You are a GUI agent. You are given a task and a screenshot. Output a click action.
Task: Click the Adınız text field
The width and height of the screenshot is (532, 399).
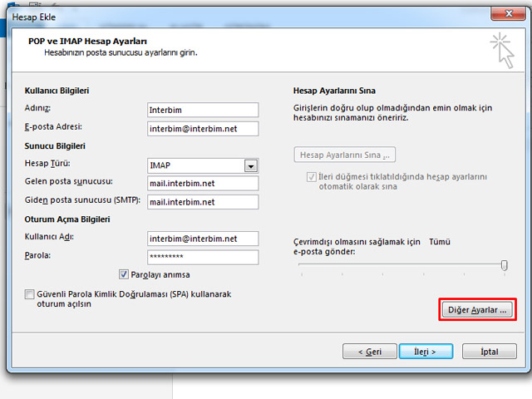coord(203,111)
